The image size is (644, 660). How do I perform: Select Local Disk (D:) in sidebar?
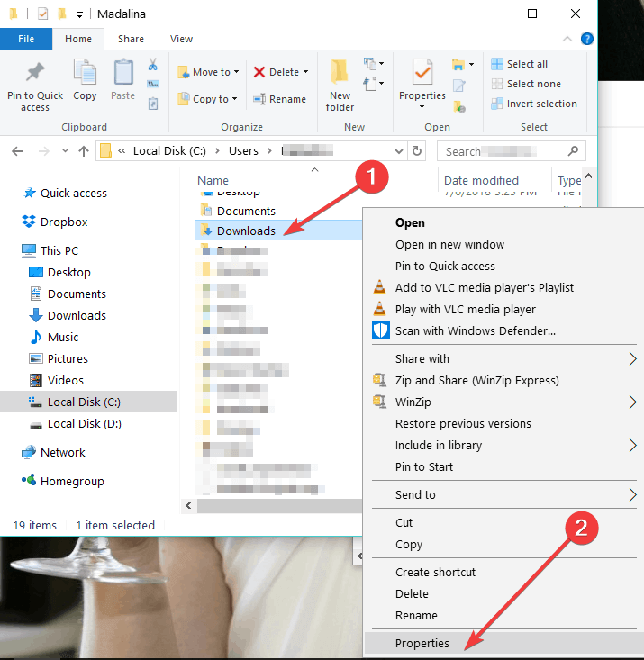tap(84, 423)
